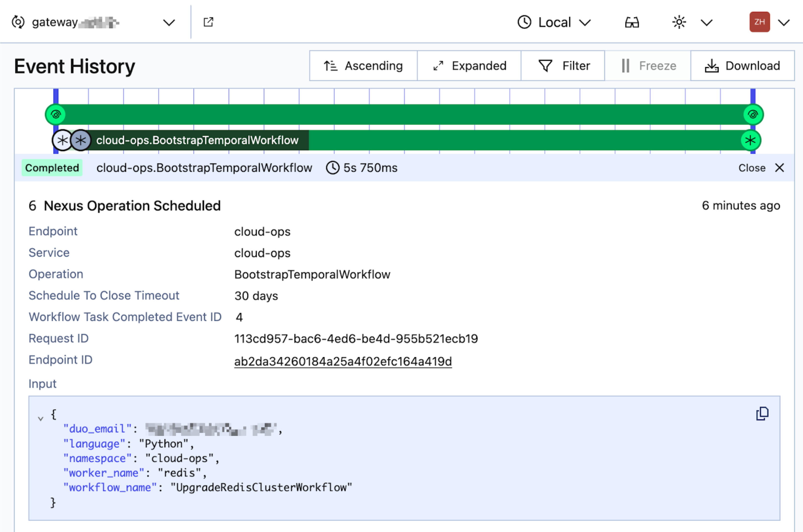Viewport: 803px width, 532px height.
Task: Click the glasses labs mode icon
Action: pyautogui.click(x=632, y=23)
